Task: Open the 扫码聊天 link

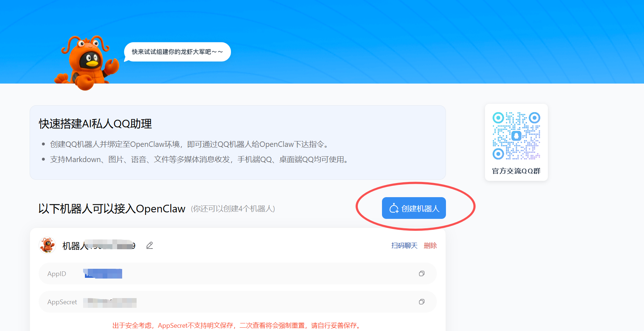Action: (x=404, y=246)
